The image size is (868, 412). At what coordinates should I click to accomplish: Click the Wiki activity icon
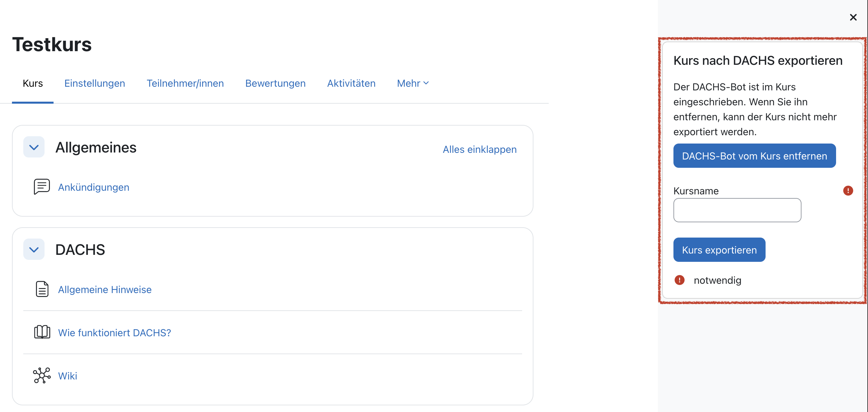click(42, 375)
